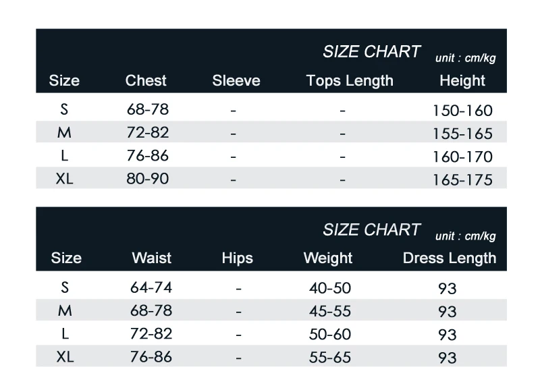This screenshot has height=392, width=540.
Task: Click height value 150-160
Action: [462, 111]
